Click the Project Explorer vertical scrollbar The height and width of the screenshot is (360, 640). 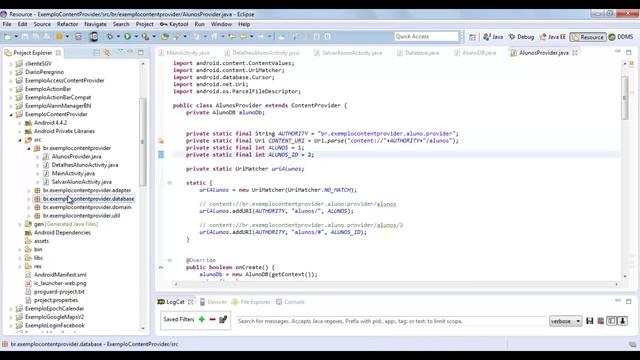[x=142, y=143]
